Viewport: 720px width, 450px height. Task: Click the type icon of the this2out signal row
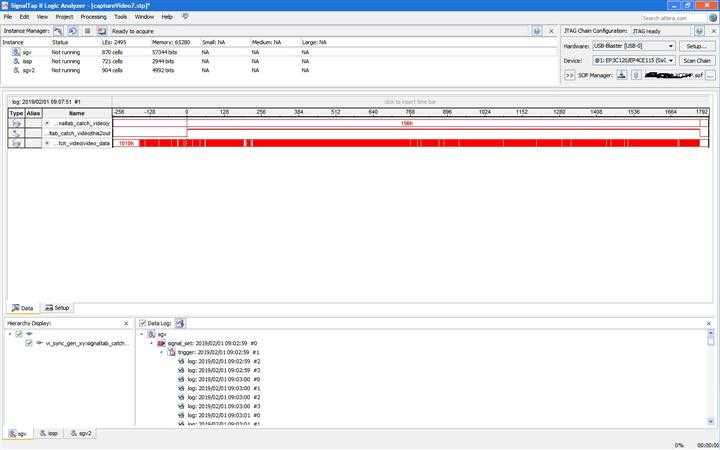point(17,133)
